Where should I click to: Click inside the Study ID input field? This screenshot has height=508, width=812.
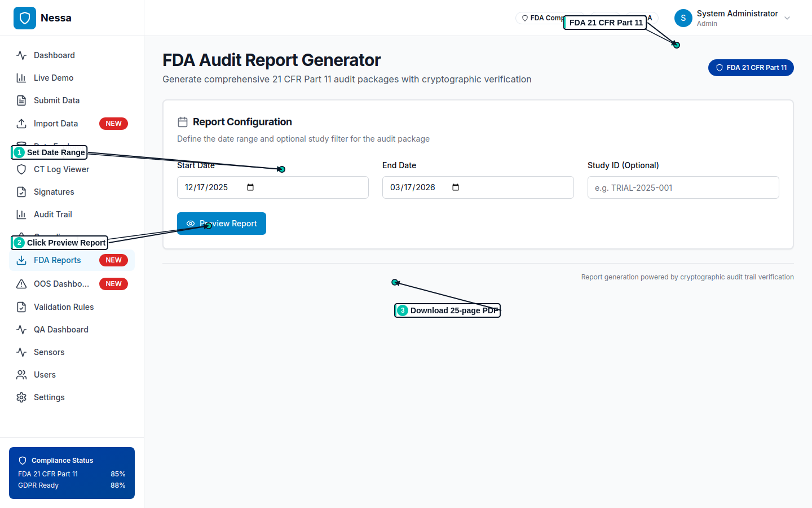[x=683, y=187]
